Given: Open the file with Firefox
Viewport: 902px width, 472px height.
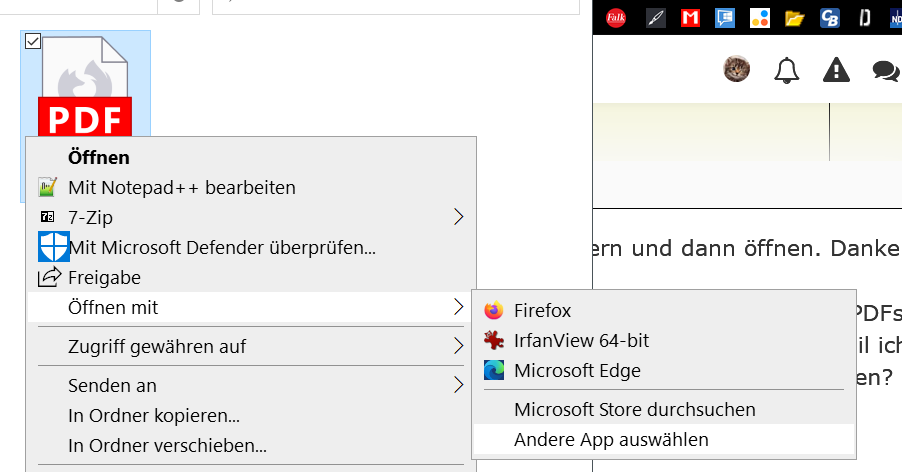Looking at the screenshot, I should click(x=542, y=311).
